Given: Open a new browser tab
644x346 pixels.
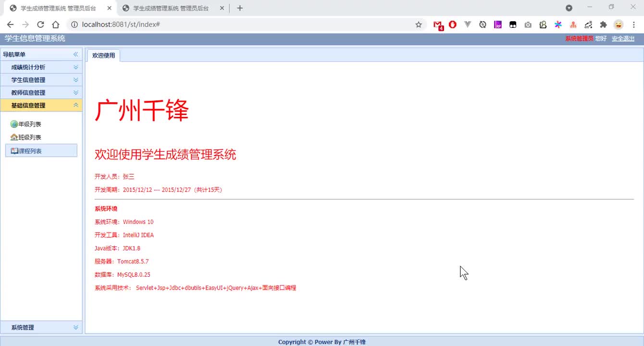Looking at the screenshot, I should coord(240,8).
